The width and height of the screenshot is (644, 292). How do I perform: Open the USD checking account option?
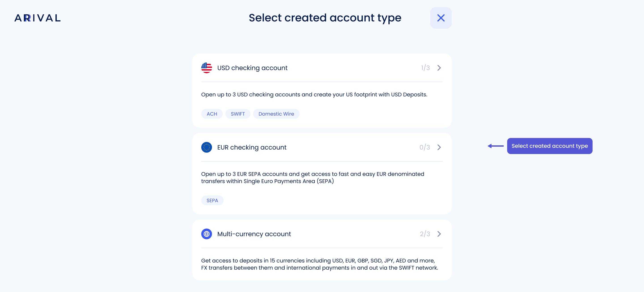322,68
